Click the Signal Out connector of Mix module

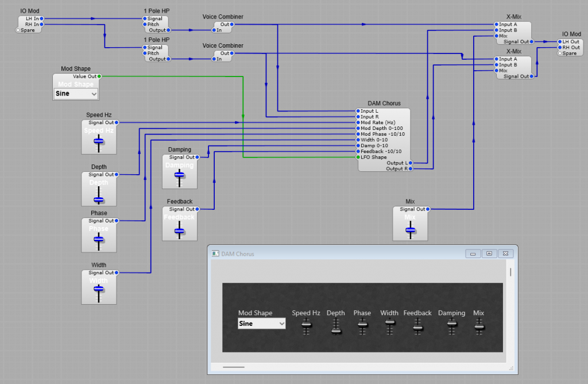(x=428, y=209)
